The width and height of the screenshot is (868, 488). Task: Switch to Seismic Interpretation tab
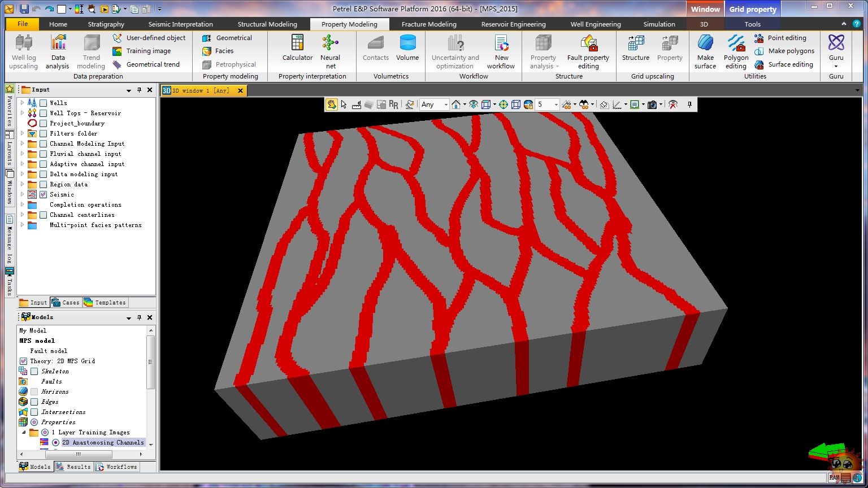[x=180, y=24]
